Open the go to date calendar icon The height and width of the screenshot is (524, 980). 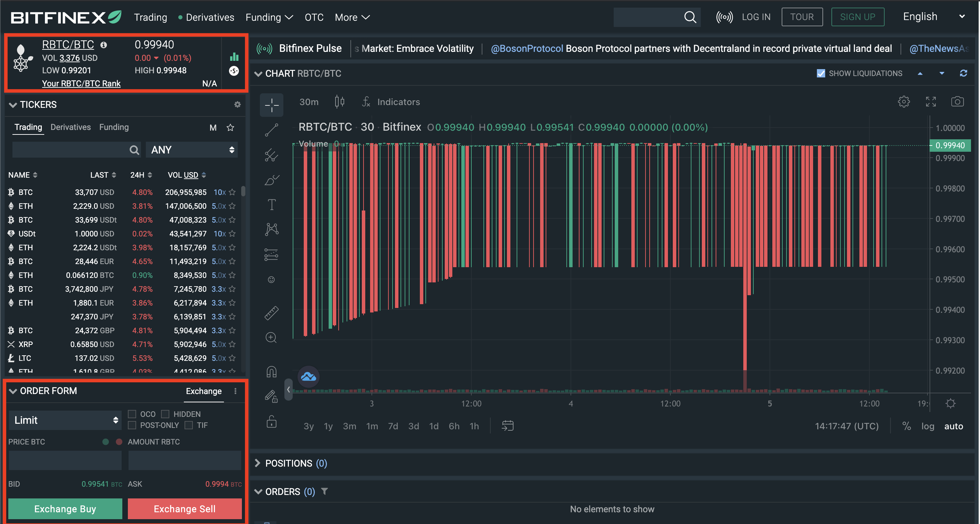tap(508, 425)
